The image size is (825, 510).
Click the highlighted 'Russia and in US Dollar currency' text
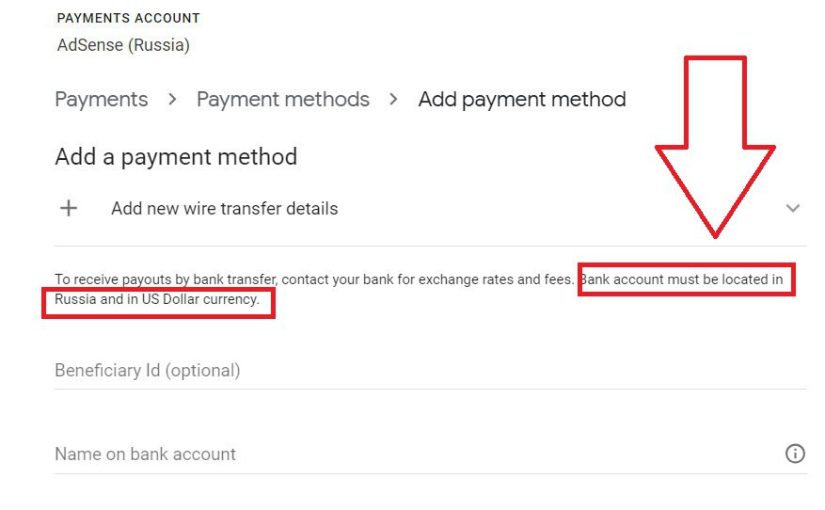(157, 299)
